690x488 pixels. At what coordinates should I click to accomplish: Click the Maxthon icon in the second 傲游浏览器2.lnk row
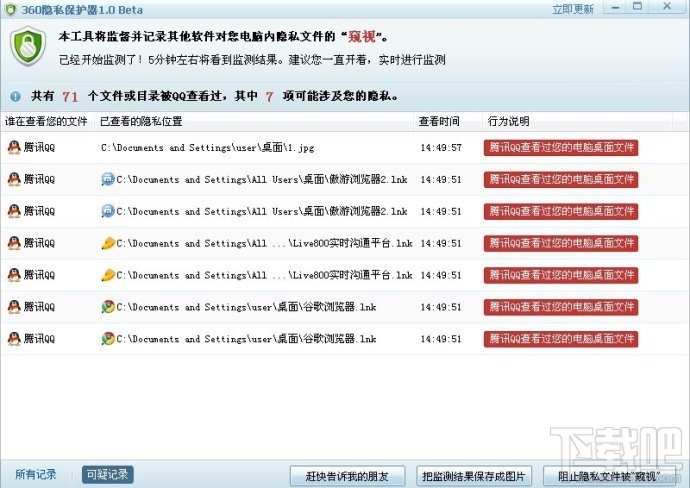[108, 211]
